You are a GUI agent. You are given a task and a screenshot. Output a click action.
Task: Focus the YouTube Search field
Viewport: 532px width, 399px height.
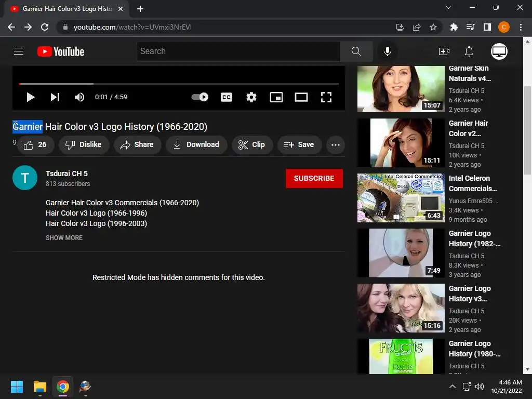point(238,51)
